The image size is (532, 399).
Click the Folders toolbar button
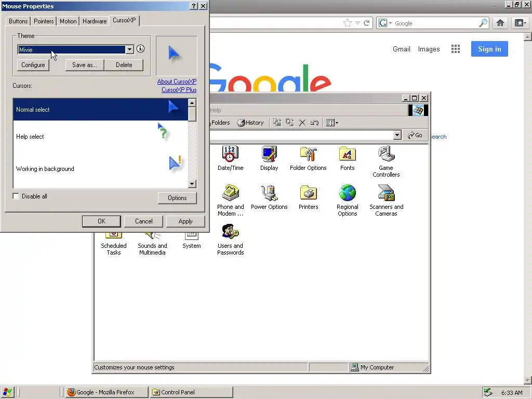coord(220,123)
